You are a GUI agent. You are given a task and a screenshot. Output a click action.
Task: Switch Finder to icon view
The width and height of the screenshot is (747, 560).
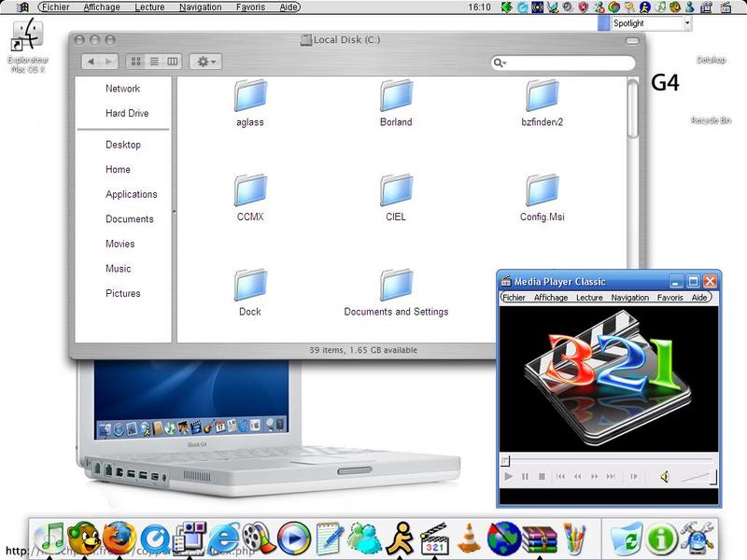click(x=135, y=62)
